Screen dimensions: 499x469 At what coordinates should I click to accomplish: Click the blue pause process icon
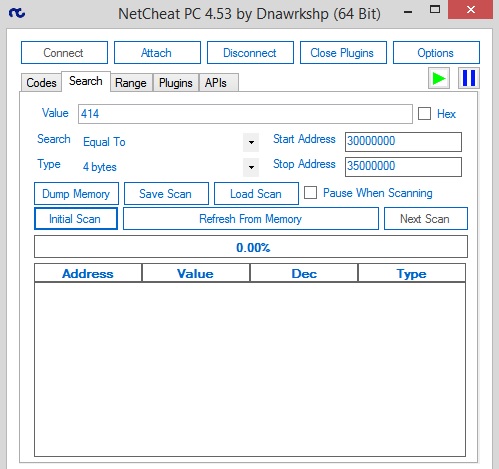coord(469,78)
